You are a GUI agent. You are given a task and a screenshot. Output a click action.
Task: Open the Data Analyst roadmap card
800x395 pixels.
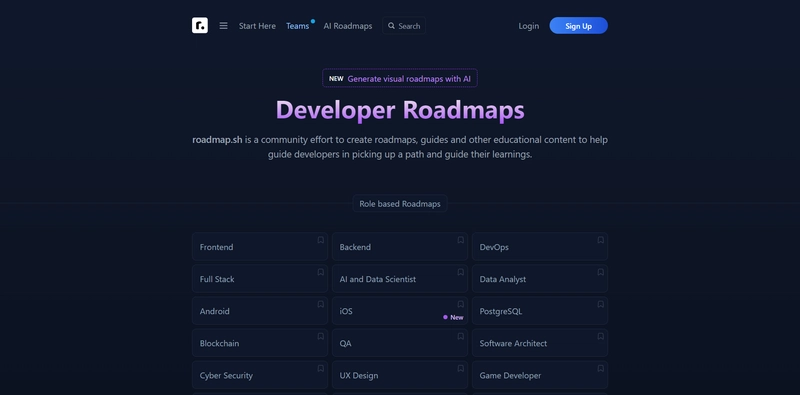coord(540,279)
